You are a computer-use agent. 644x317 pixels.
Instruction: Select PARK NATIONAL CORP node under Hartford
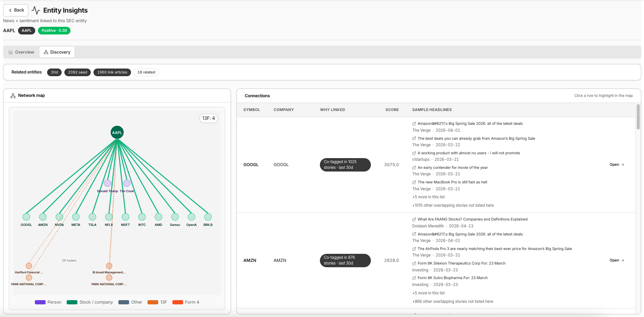[29, 278]
